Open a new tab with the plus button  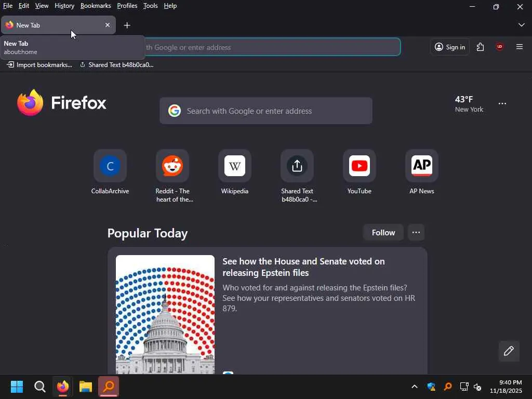click(x=127, y=25)
